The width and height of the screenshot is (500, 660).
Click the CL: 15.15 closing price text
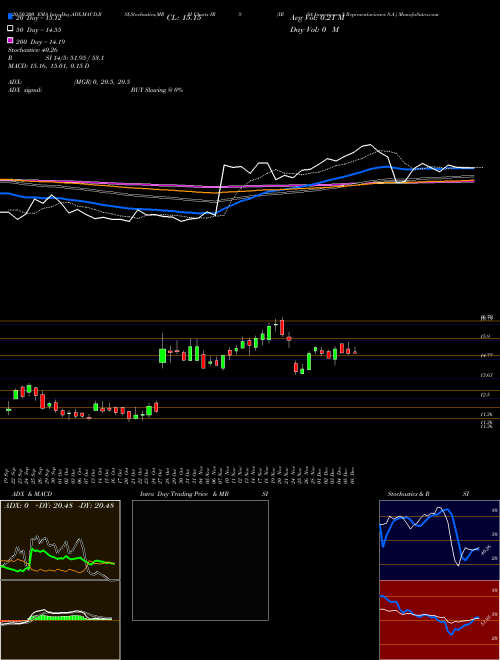[x=184, y=18]
